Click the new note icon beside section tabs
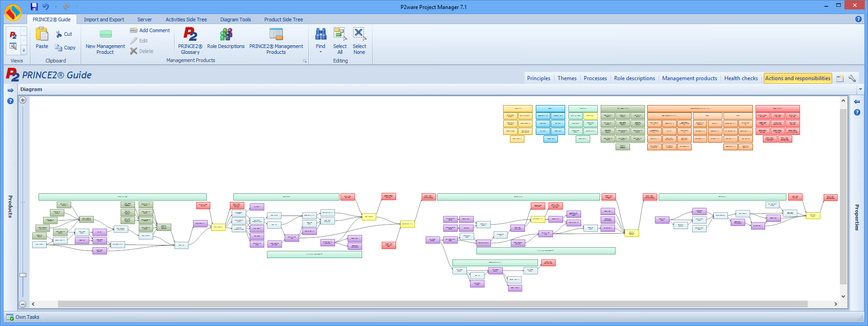This screenshot has height=326, width=868. pyautogui.click(x=840, y=78)
